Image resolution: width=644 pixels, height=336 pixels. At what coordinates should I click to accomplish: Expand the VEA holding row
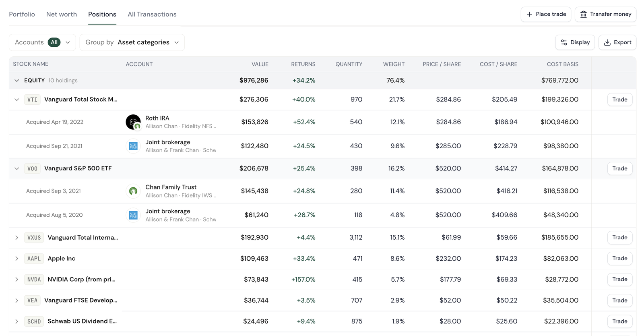click(x=17, y=301)
